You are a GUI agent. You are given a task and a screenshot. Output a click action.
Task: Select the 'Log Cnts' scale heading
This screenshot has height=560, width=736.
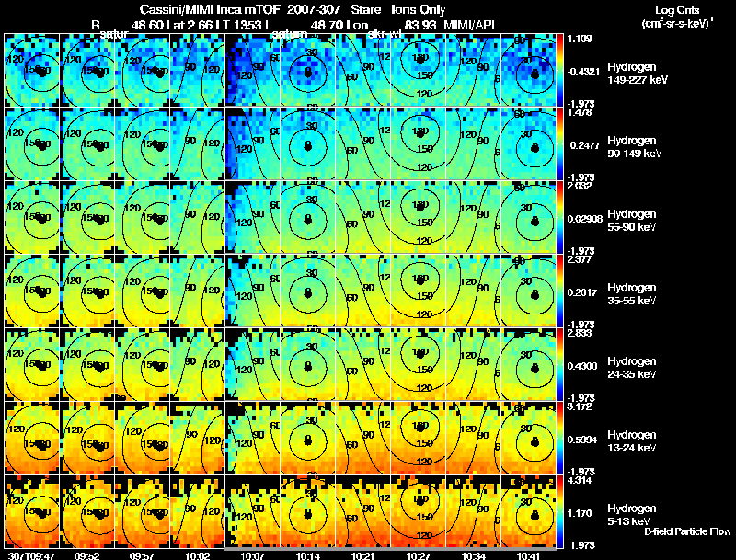[x=677, y=10]
